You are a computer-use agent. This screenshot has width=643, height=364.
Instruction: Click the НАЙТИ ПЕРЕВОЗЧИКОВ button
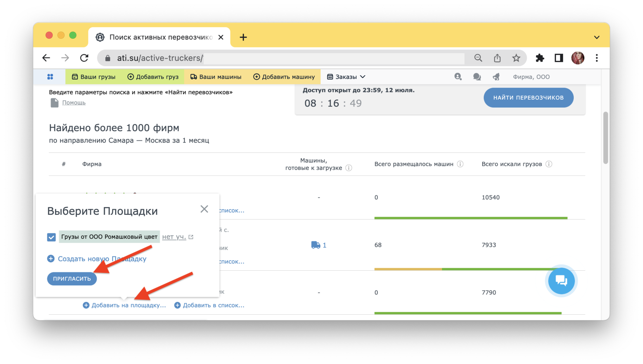point(529,97)
